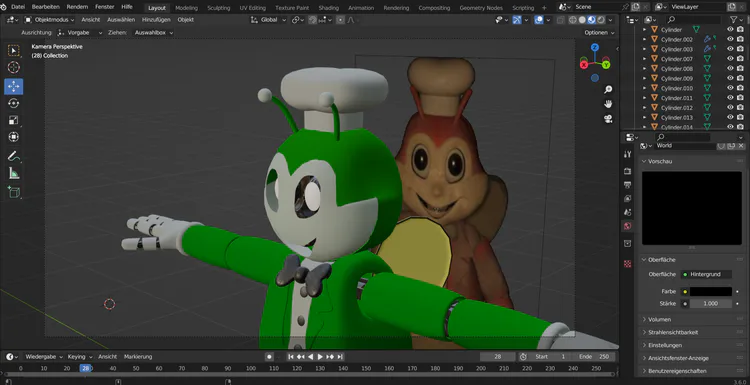This screenshot has height=385, width=750.
Task: Open the Render properties tab
Action: pos(628,171)
